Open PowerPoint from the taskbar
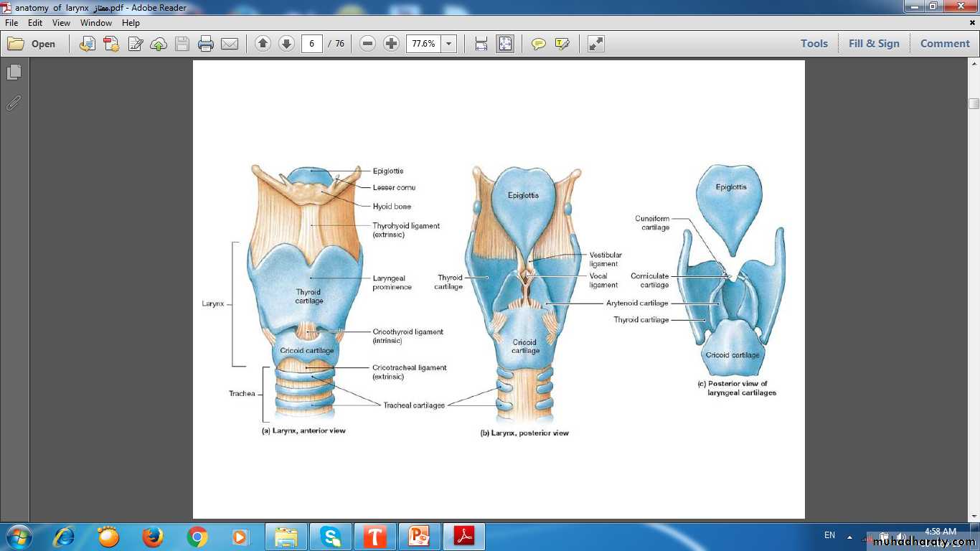 pos(419,536)
